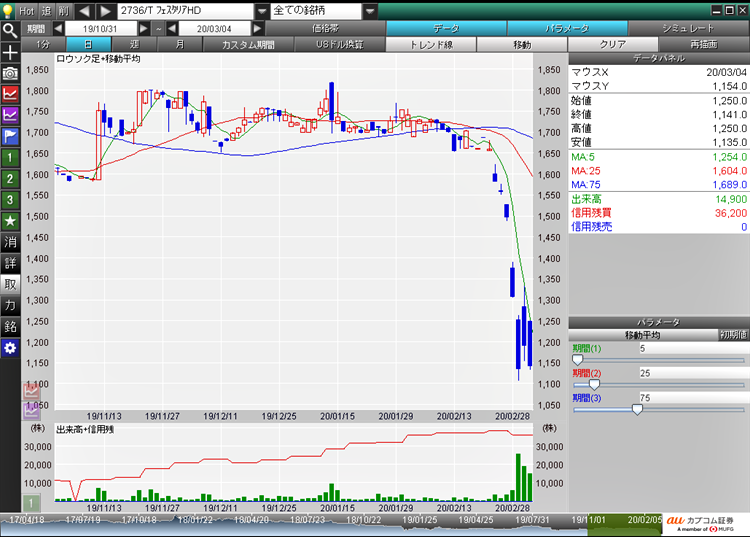Toggle the 1分 one-minute interval

click(x=42, y=45)
